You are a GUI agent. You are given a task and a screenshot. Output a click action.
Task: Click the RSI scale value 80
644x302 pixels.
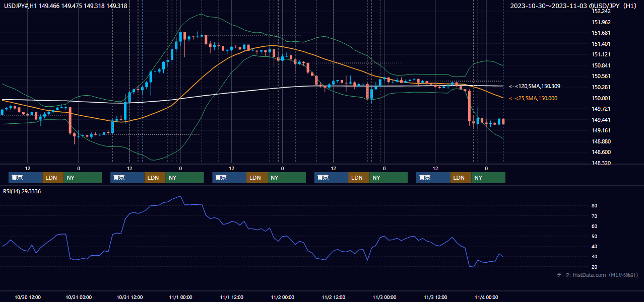pyautogui.click(x=595, y=206)
